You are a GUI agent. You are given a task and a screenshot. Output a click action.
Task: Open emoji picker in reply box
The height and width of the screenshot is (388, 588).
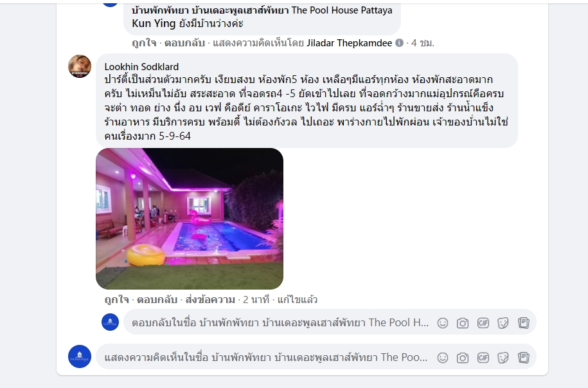pyautogui.click(x=443, y=323)
